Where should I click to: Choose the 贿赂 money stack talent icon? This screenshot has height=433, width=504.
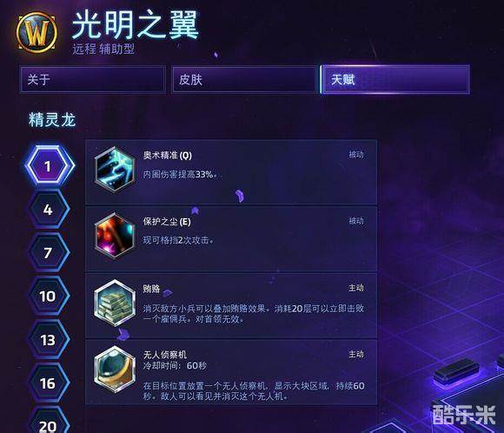[x=115, y=303]
